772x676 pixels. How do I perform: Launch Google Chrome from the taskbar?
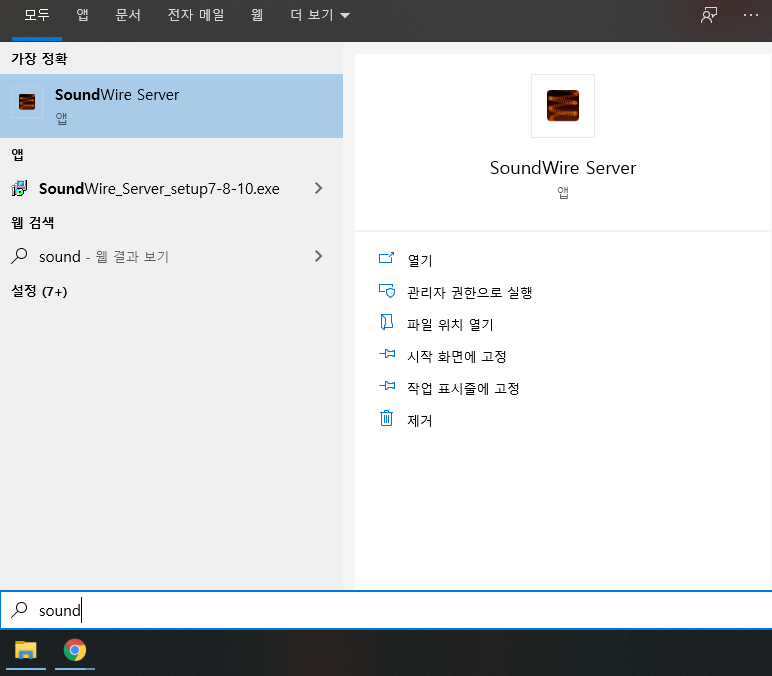(x=75, y=650)
